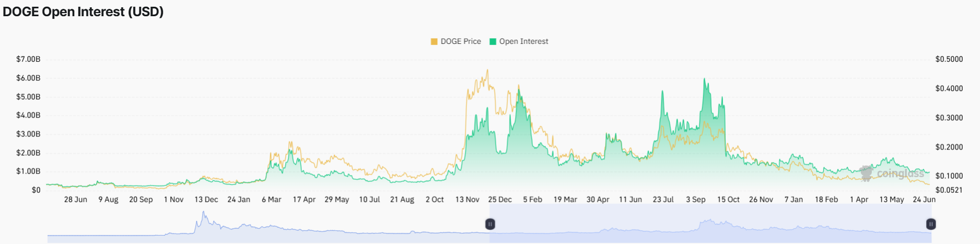
Task: Click the yellow DOGE Price legend swatch
Action: (x=434, y=42)
